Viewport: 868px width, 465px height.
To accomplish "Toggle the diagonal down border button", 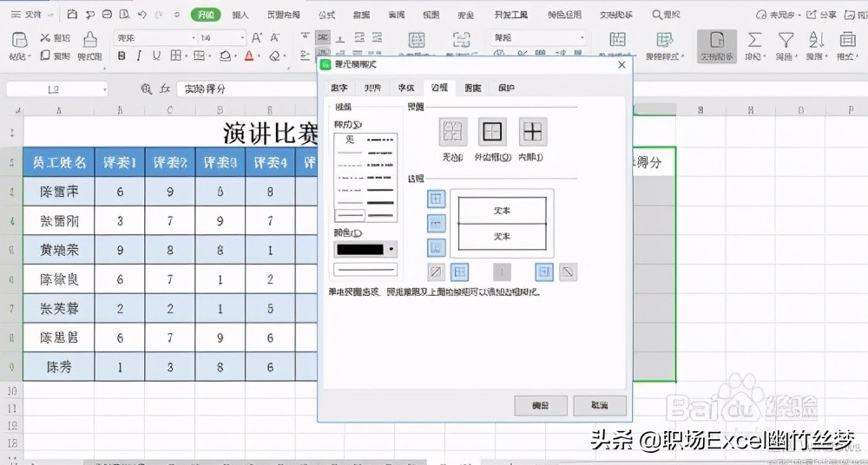I will tap(568, 272).
